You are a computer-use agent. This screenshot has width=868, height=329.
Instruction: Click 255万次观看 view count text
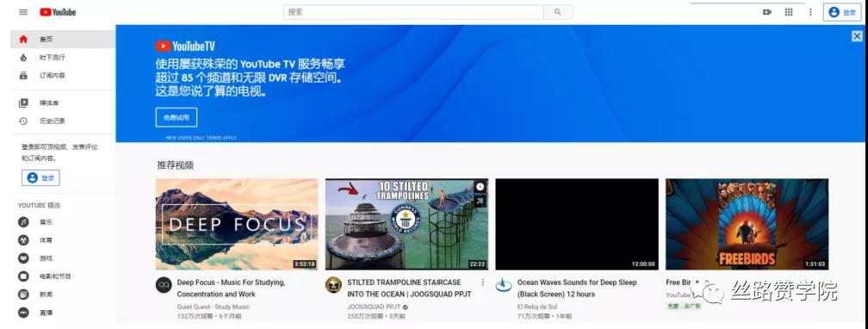pyautogui.click(x=364, y=316)
